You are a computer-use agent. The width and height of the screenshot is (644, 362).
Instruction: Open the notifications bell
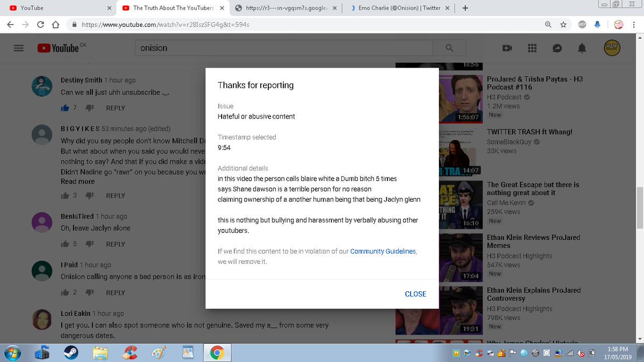[x=582, y=48]
